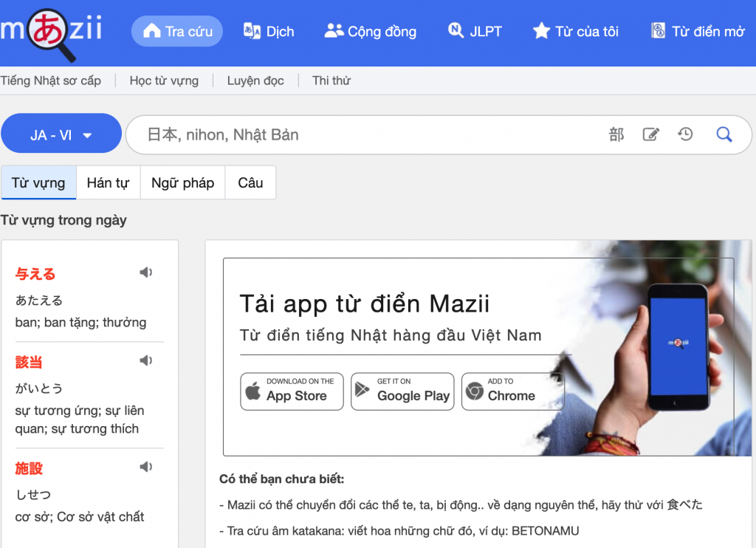Click the magnifying glass search icon
Screen dimensions: 756x548
(724, 134)
